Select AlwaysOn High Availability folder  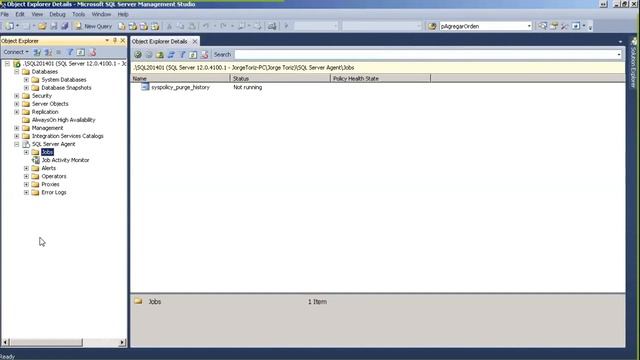64,120
